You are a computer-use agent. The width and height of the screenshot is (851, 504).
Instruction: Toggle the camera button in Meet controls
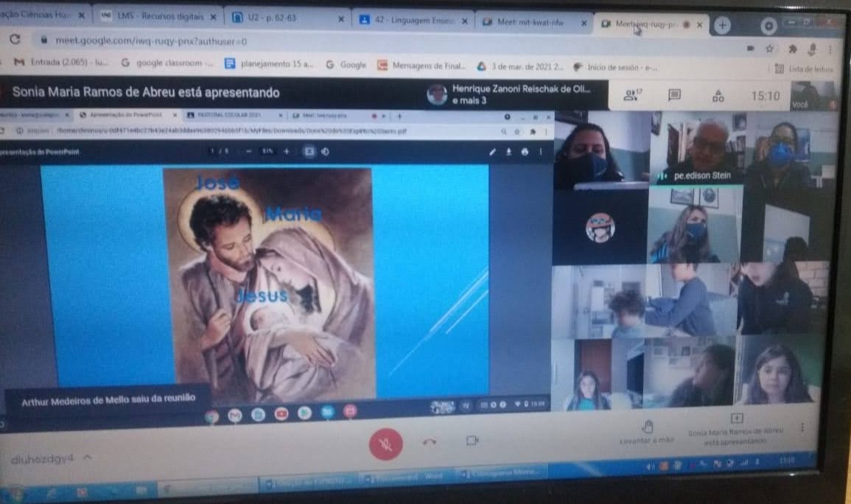coord(472,441)
